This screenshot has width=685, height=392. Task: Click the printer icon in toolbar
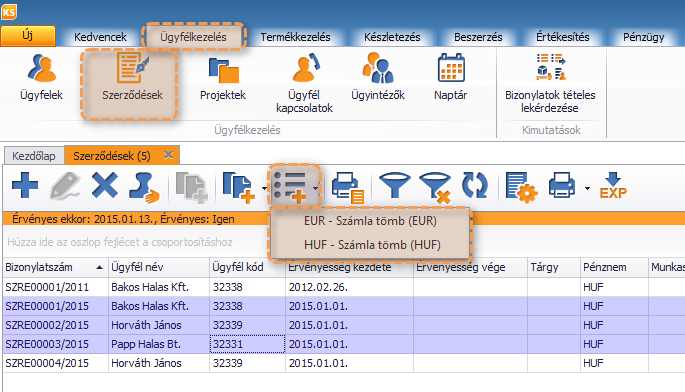[x=562, y=185]
